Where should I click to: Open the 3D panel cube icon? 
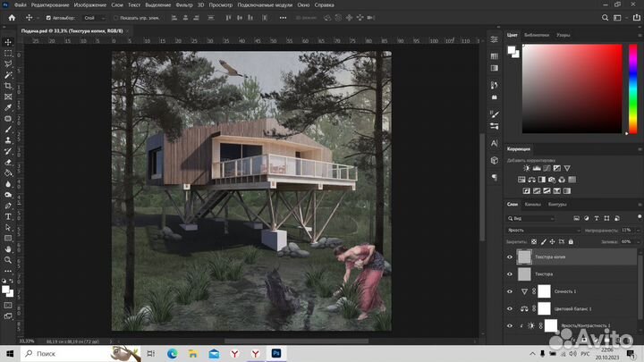(x=495, y=161)
